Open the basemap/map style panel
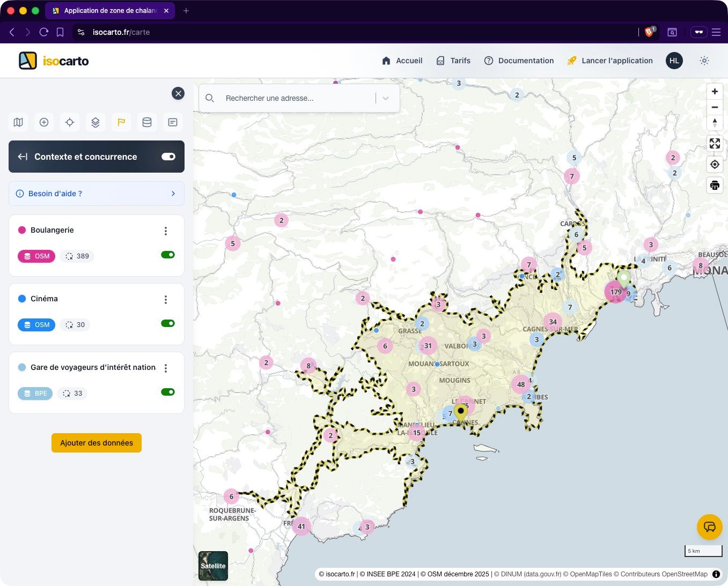This screenshot has width=728, height=586. click(18, 122)
